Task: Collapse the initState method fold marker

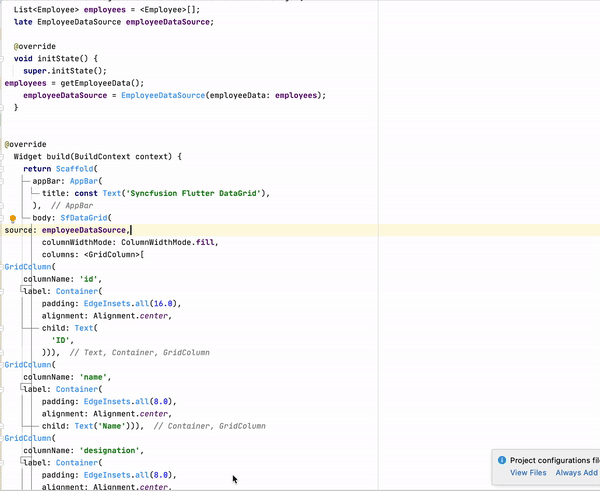Action: [x=5, y=59]
